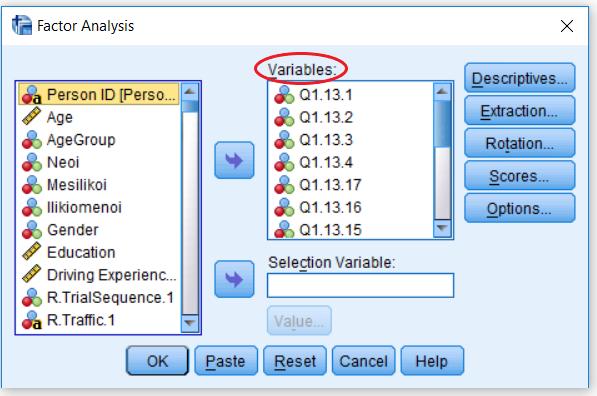
Task: Click the Selection Variable arrow button
Action: pyautogui.click(x=234, y=279)
